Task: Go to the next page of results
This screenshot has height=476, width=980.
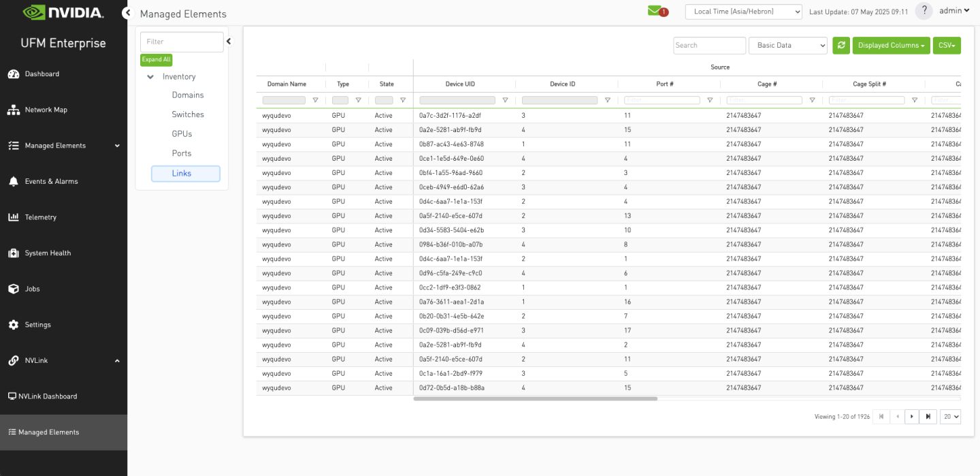Action: coord(912,417)
